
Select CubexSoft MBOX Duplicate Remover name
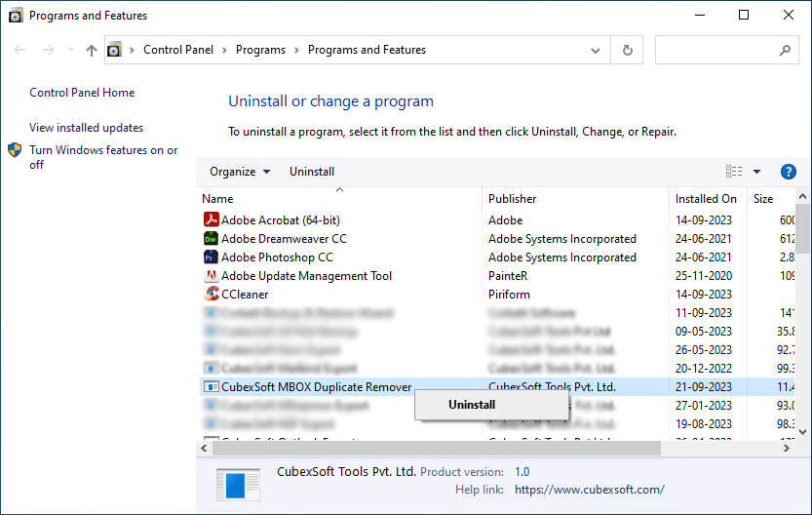tap(316, 387)
